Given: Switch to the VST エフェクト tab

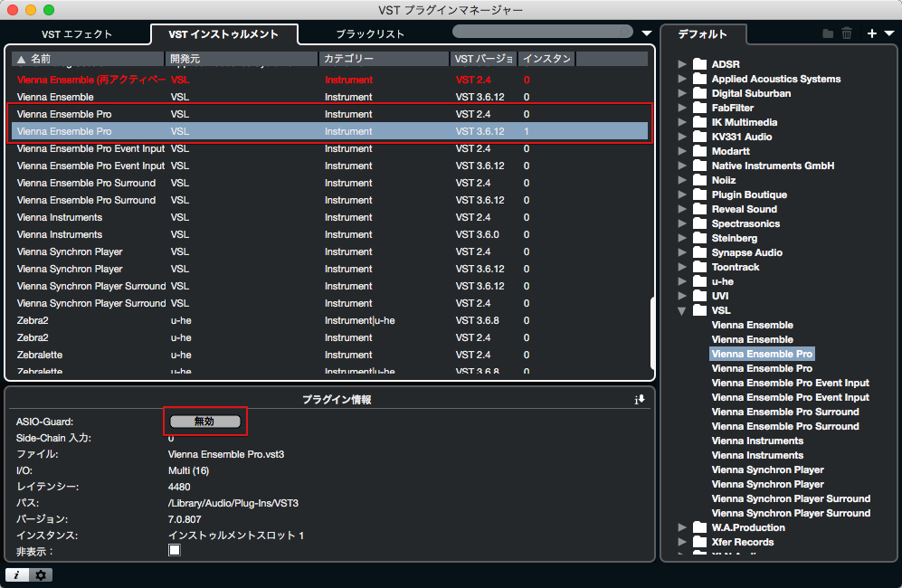Looking at the screenshot, I should (x=77, y=34).
